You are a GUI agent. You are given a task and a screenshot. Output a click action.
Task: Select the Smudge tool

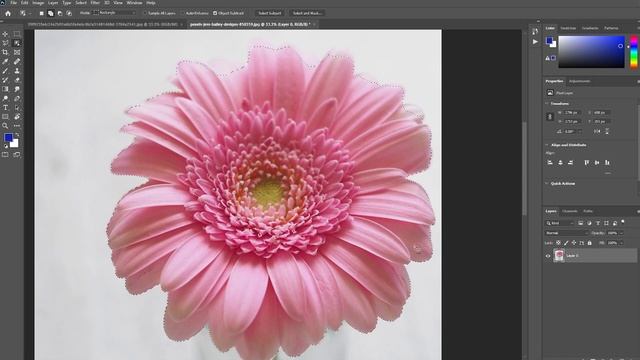click(x=17, y=89)
